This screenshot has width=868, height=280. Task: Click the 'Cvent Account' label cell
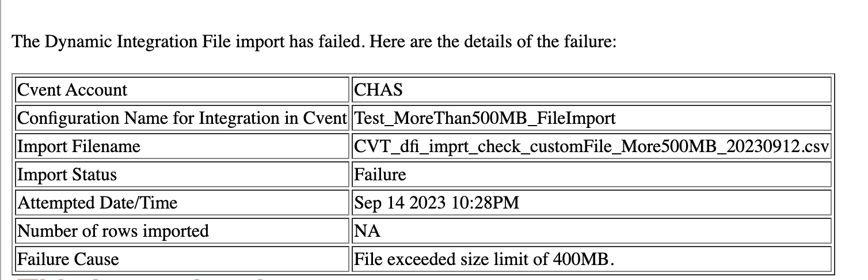tap(182, 90)
